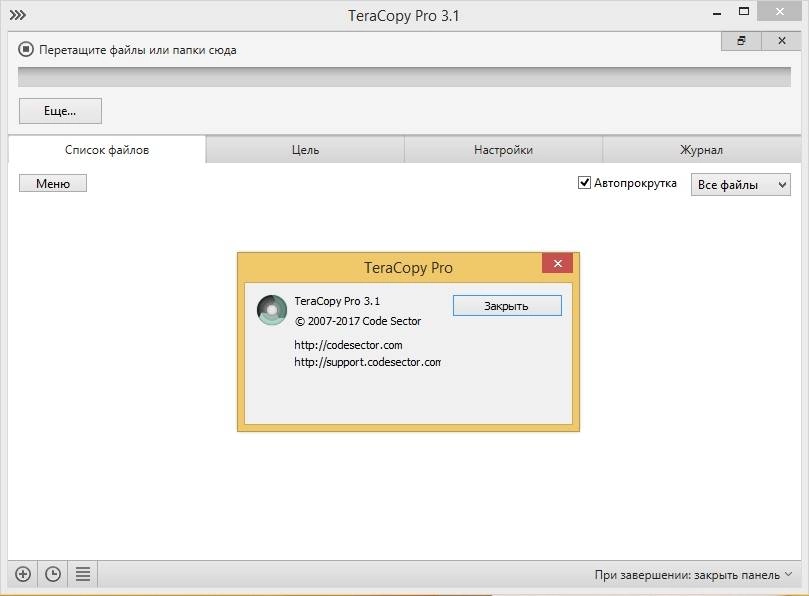The width and height of the screenshot is (809, 596).
Task: Switch to the Список файлов tab
Action: [107, 150]
